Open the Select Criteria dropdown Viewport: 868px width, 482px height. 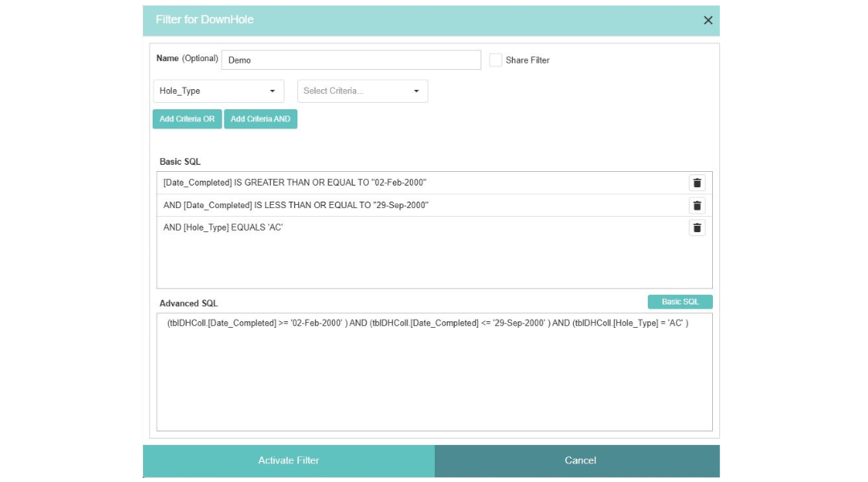pos(362,91)
